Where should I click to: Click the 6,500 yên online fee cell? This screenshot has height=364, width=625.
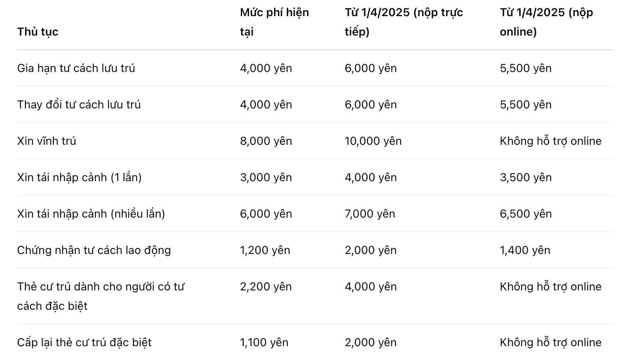point(526,214)
